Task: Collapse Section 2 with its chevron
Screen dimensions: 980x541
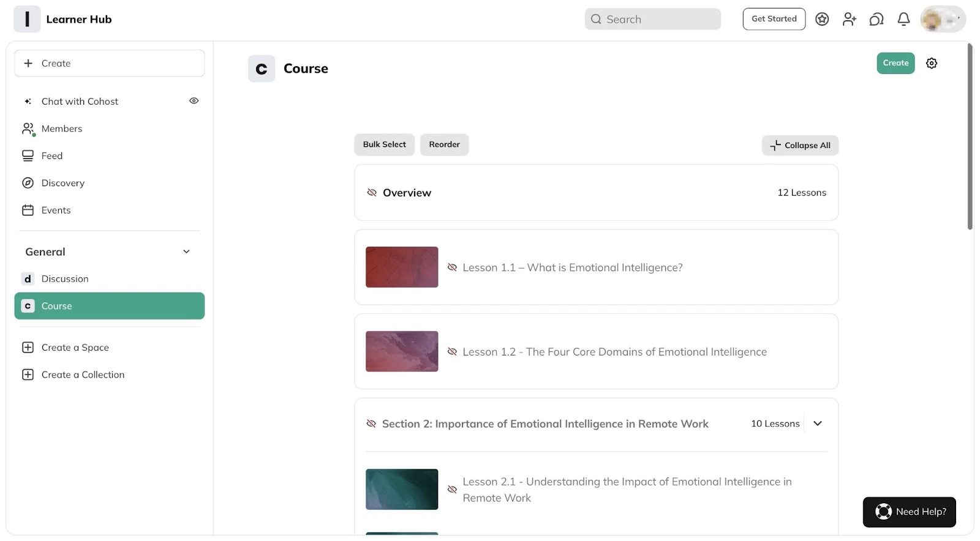Action: coord(817,423)
